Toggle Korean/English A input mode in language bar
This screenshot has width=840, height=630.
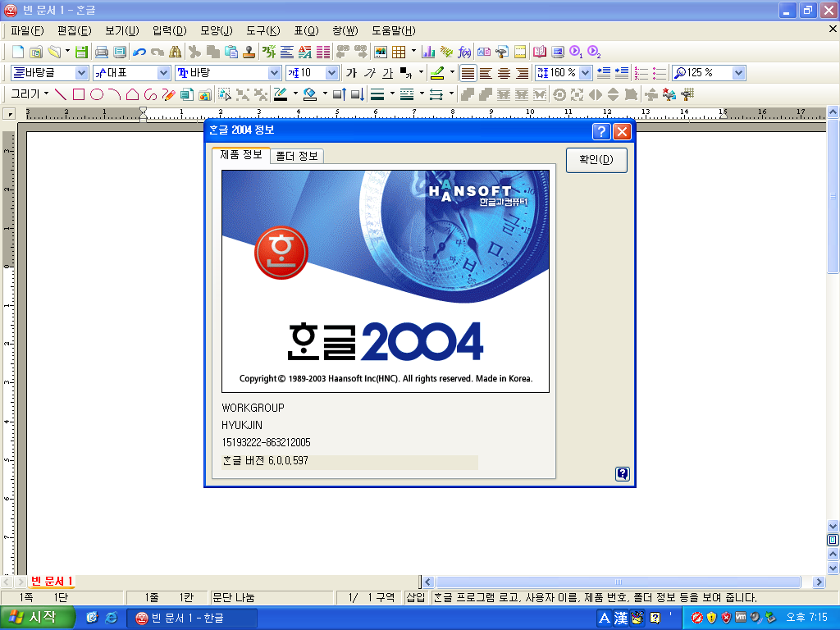605,619
